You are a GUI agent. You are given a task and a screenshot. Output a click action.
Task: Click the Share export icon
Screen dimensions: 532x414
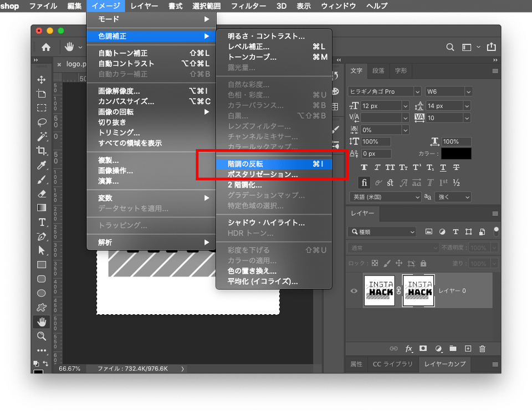pyautogui.click(x=492, y=47)
